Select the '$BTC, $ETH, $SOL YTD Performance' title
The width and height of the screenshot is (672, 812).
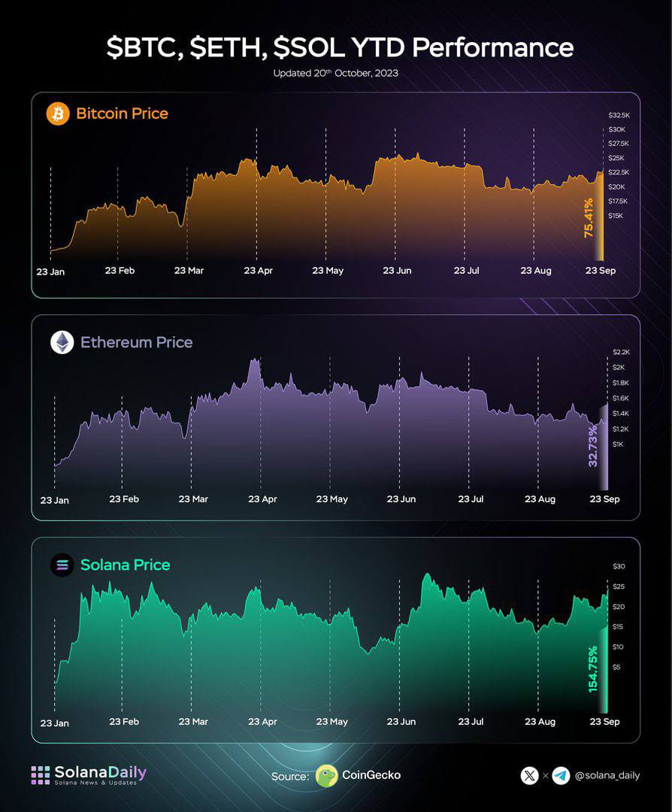pos(340,47)
